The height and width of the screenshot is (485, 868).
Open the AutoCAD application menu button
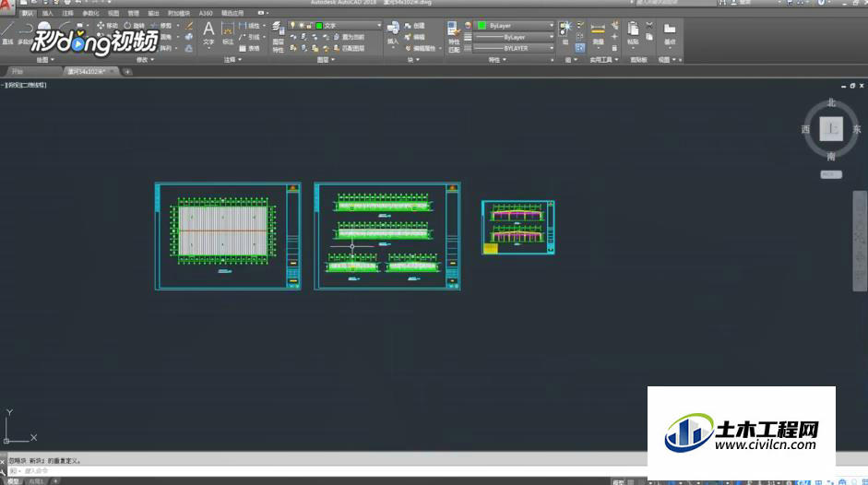6,6
